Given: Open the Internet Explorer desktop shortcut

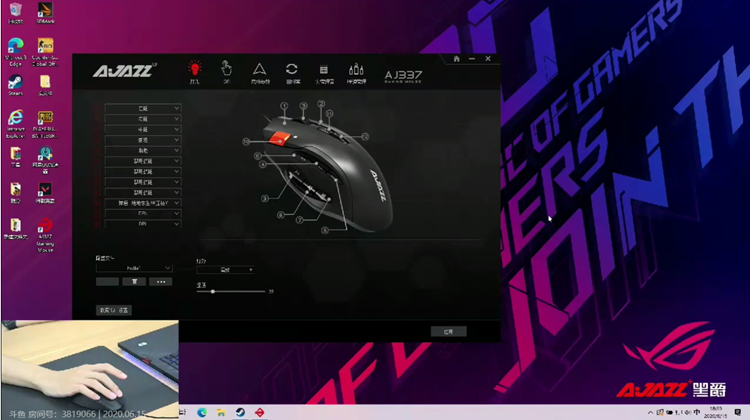Looking at the screenshot, I should 15,124.
